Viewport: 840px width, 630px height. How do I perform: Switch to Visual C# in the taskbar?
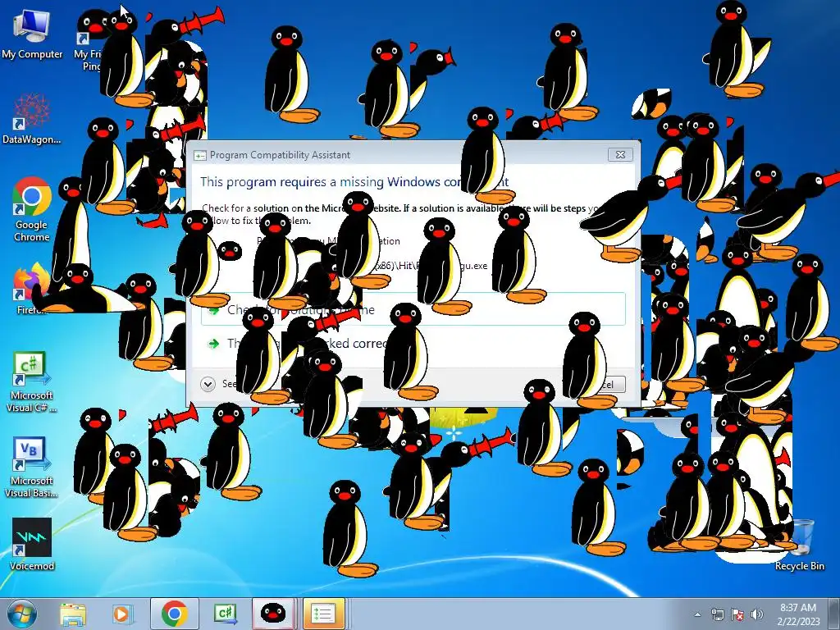click(225, 614)
